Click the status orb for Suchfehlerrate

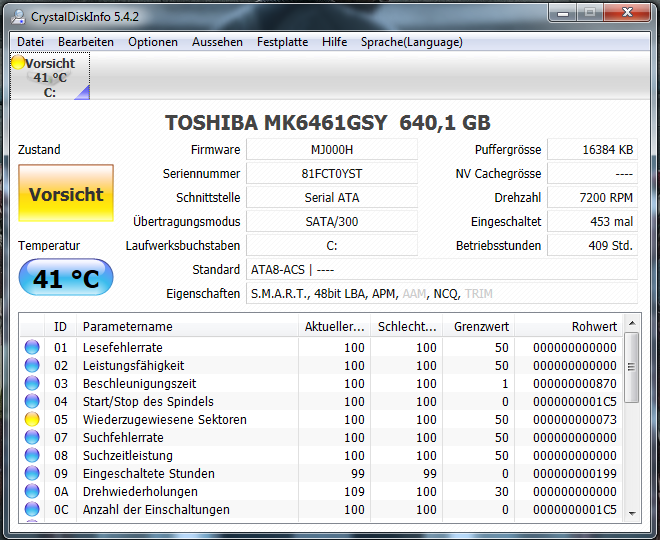coord(32,438)
